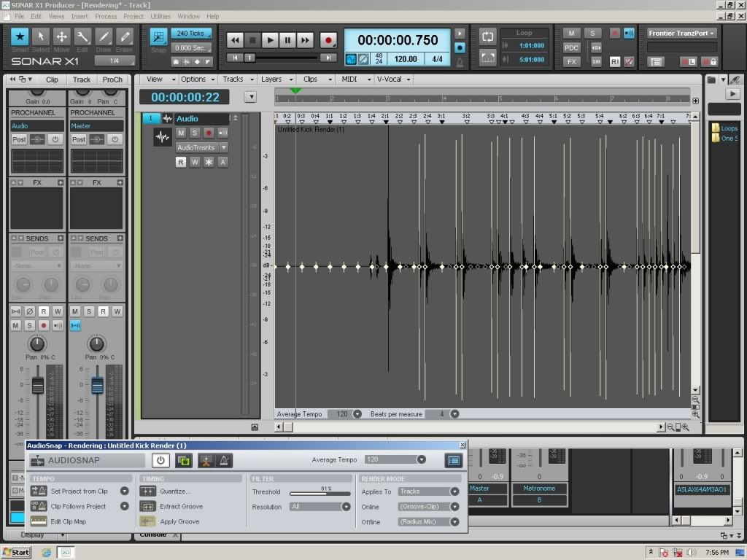The height and width of the screenshot is (560, 747).
Task: Start playback with the Play button
Action: (271, 40)
